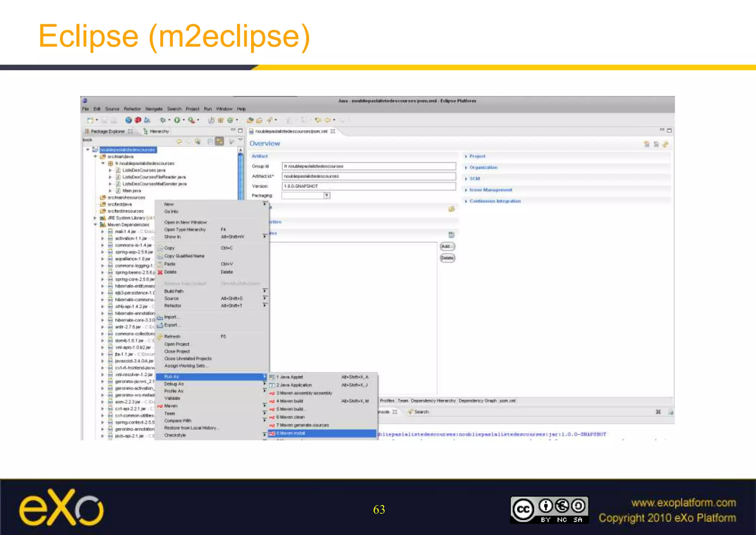Switch to Dependency Graph editor tab
Screen dimensions: 756x535
478,401
